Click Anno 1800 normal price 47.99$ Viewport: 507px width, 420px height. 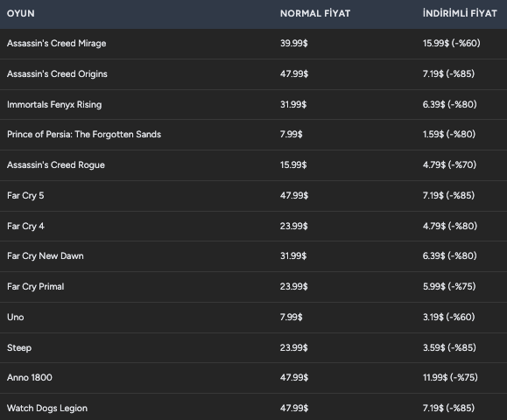point(294,378)
